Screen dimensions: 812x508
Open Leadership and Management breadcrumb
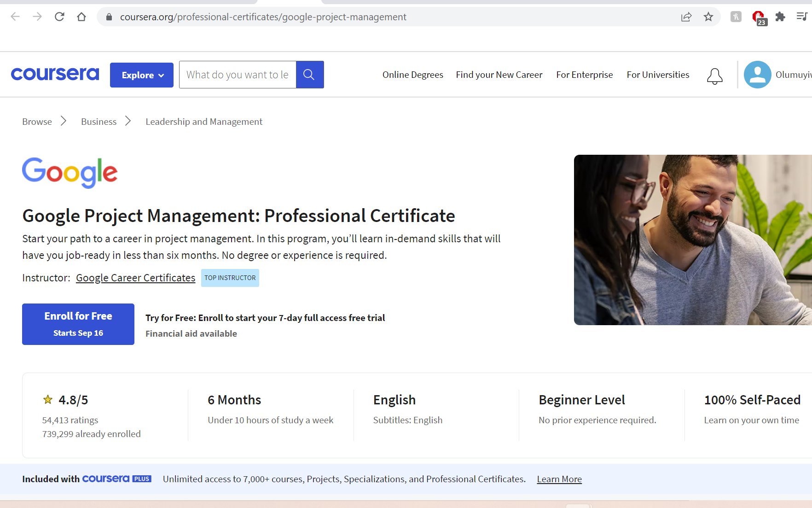pyautogui.click(x=204, y=122)
